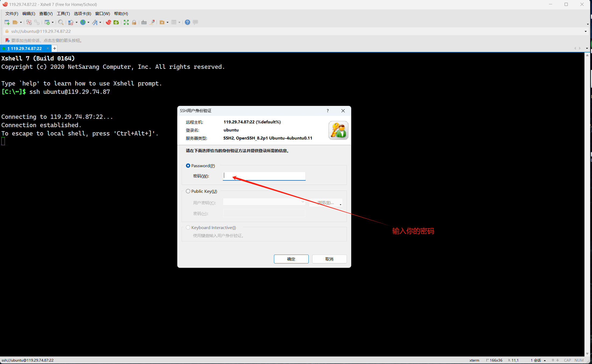Screen dimensions: 592x364
Task: Click the Open Session folder icon
Action: pos(15,22)
